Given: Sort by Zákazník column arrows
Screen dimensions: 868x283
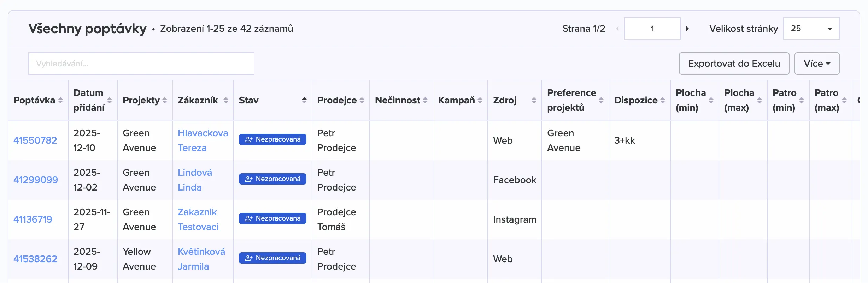Looking at the screenshot, I should (x=226, y=101).
